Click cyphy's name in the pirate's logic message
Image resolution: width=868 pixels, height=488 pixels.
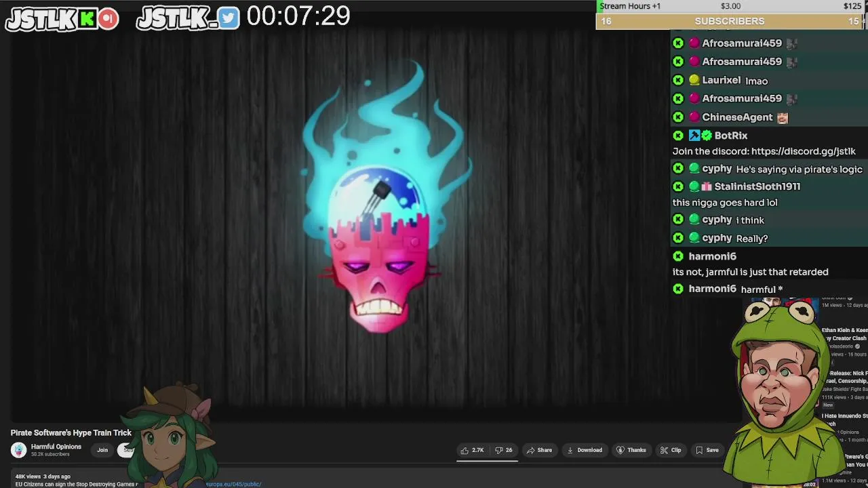tap(717, 169)
